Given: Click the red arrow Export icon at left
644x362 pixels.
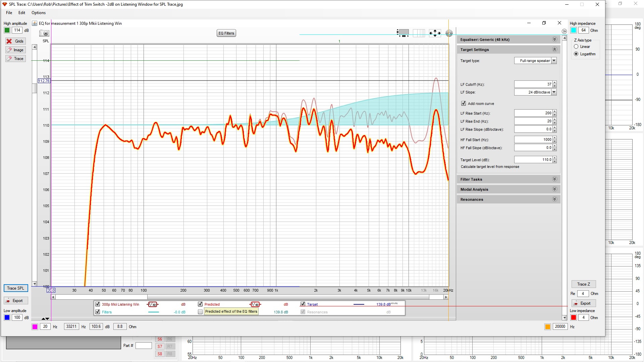Looking at the screenshot, I should tap(8, 301).
